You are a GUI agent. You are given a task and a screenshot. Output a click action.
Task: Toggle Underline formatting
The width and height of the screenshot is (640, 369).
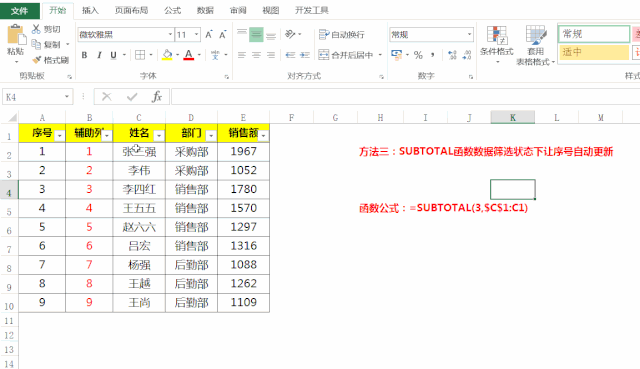click(x=113, y=55)
